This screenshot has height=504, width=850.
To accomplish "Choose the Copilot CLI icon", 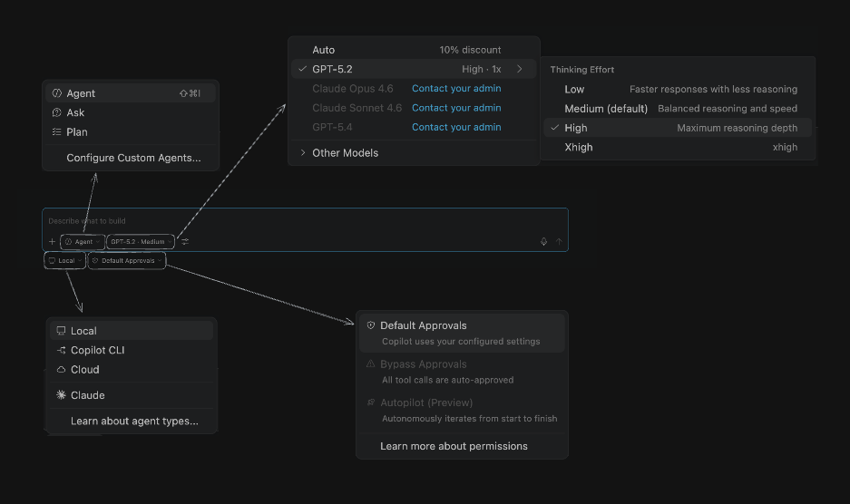I will [x=62, y=350].
